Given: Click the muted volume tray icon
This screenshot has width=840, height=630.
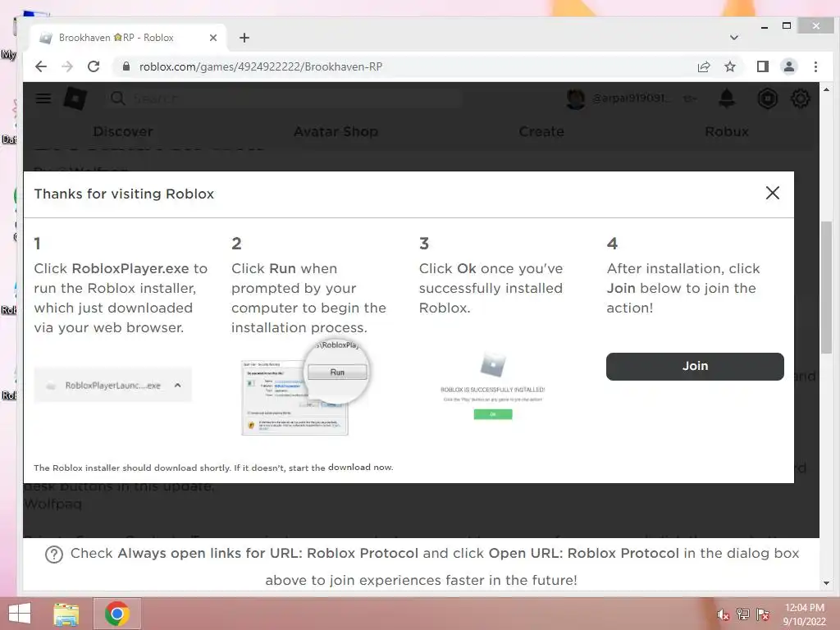Looking at the screenshot, I should [x=723, y=614].
